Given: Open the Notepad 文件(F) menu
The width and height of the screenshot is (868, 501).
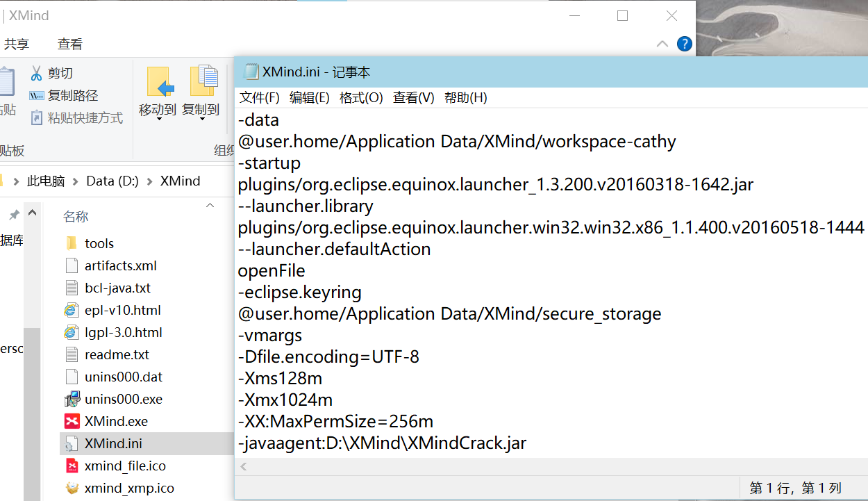Looking at the screenshot, I should click(x=260, y=98).
